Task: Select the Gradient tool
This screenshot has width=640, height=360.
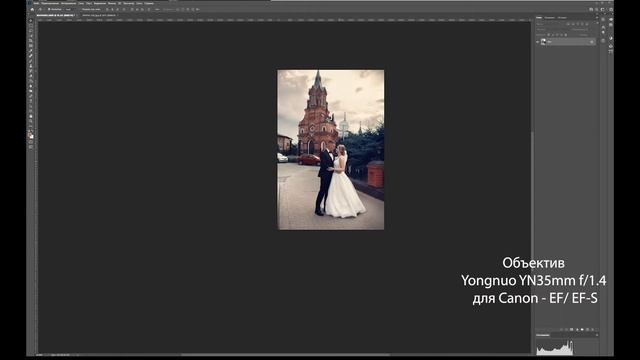Action: point(31,81)
